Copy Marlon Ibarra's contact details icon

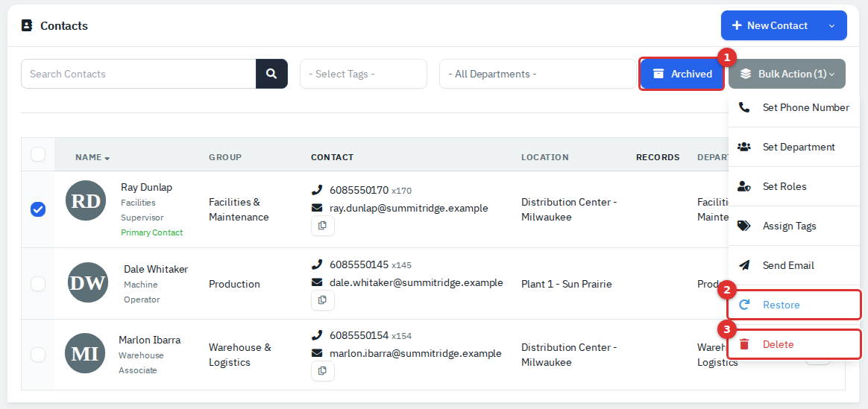(x=323, y=371)
